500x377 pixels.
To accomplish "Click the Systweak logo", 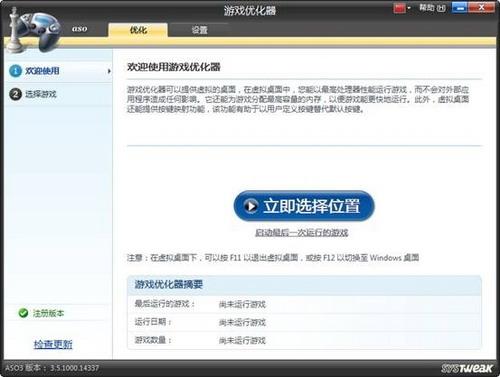I will coord(467,368).
